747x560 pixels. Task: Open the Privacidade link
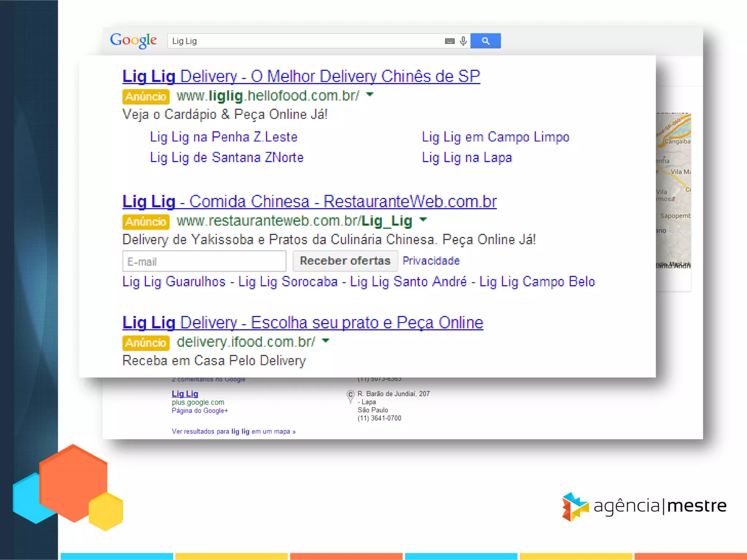click(431, 261)
